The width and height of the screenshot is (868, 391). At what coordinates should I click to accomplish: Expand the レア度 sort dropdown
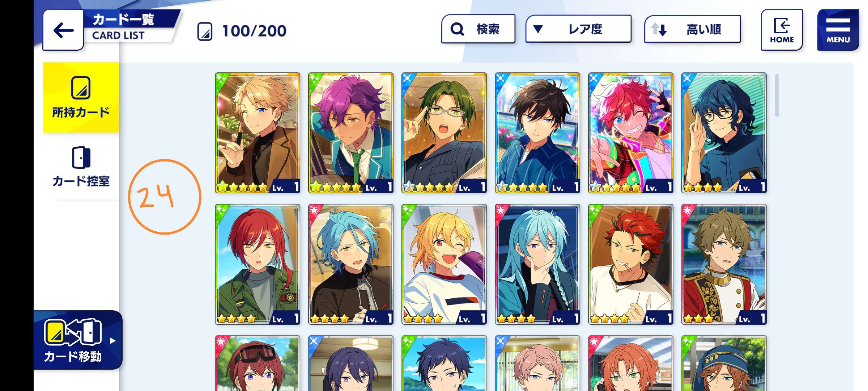pyautogui.click(x=578, y=29)
